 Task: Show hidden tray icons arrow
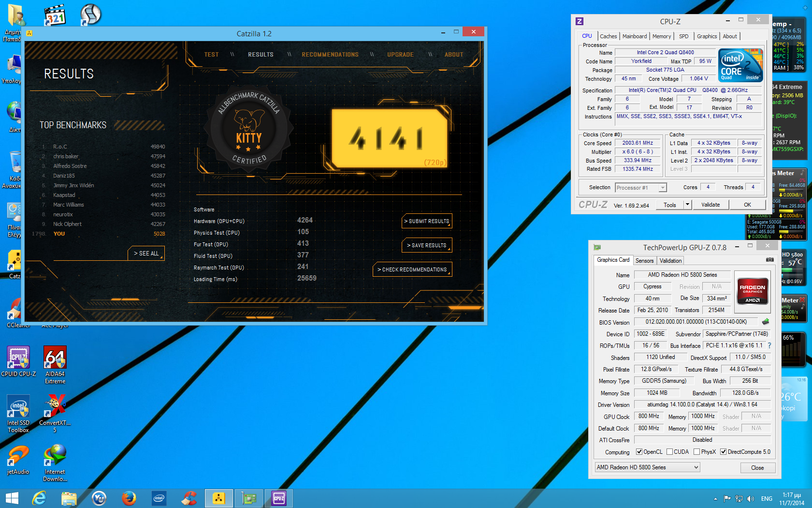pos(715,498)
